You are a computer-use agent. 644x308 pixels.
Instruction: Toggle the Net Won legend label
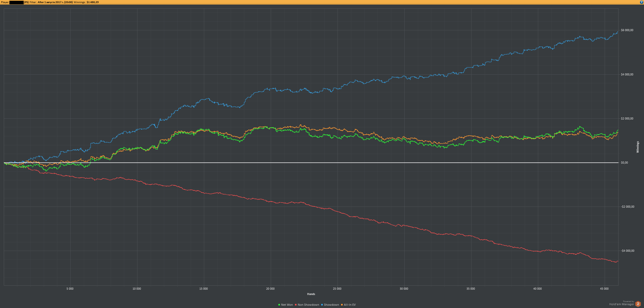click(287, 305)
